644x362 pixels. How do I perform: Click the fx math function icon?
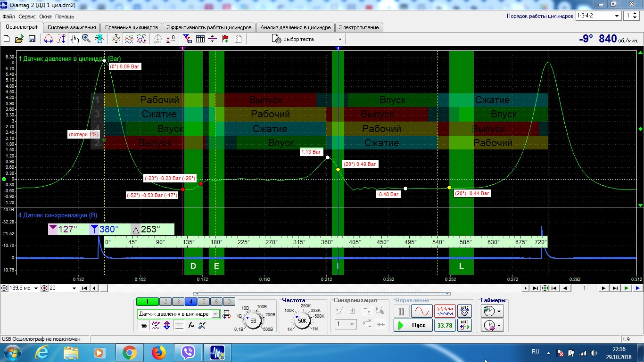(x=191, y=325)
